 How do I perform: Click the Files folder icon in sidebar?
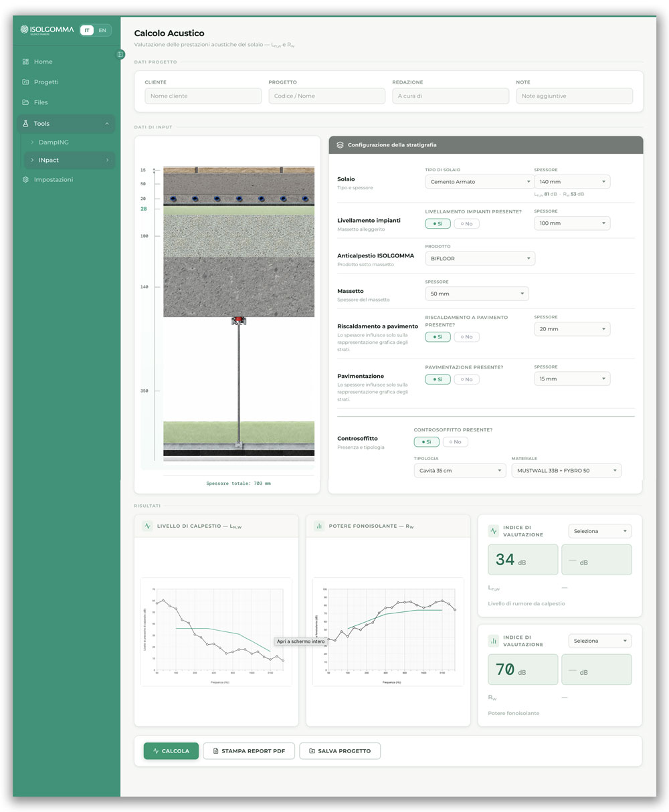[25, 102]
